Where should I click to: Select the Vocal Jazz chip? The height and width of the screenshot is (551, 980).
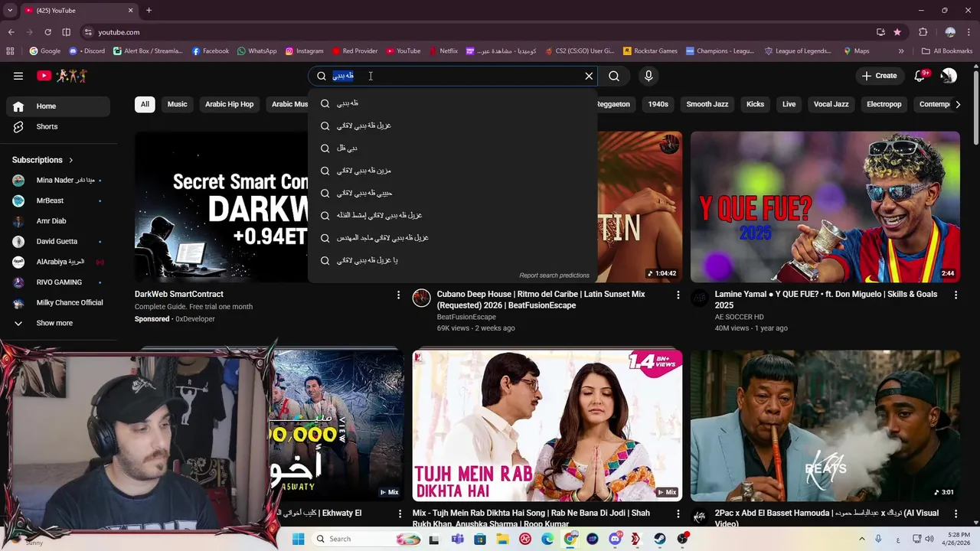tap(831, 104)
